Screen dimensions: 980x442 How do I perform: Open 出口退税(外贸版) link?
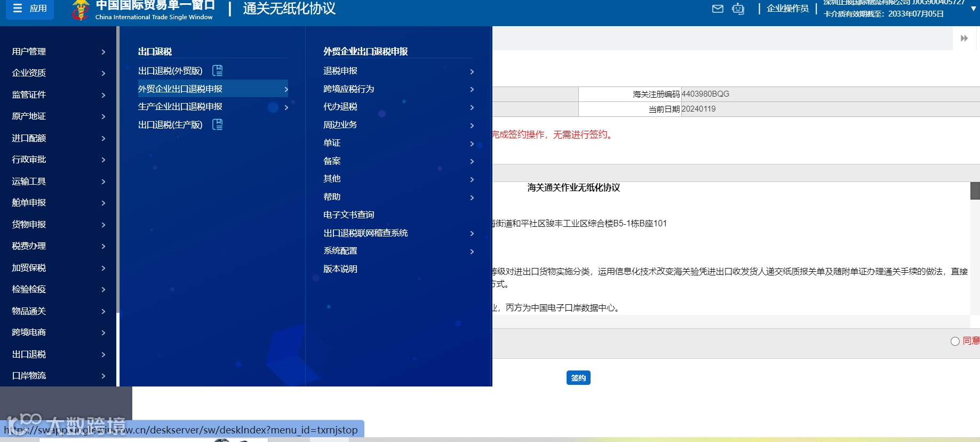coord(170,71)
